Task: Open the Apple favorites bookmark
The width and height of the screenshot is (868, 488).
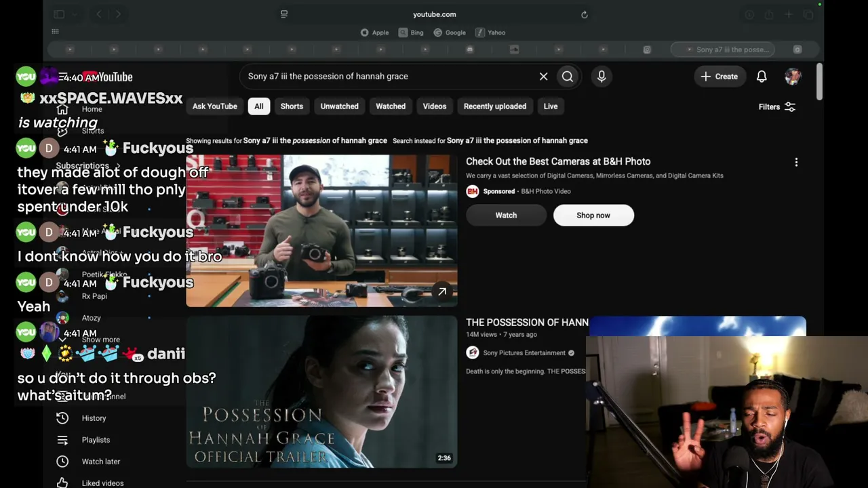Action: click(375, 33)
